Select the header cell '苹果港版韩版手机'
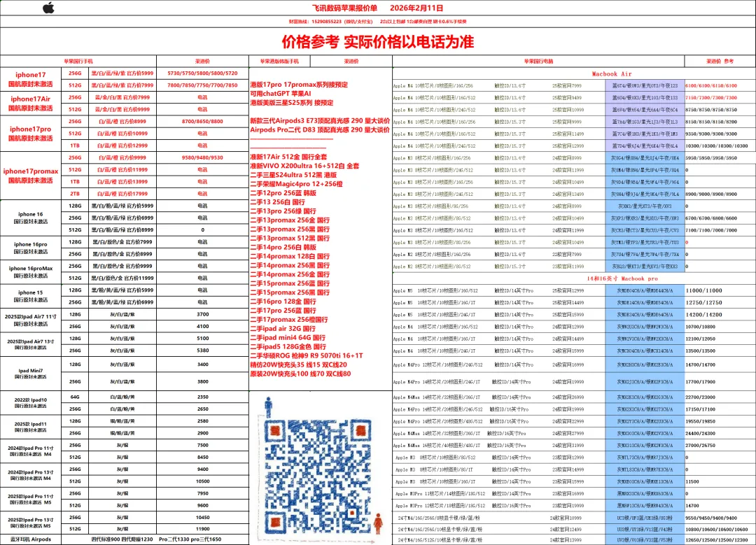The height and width of the screenshot is (545, 756). pos(279,61)
